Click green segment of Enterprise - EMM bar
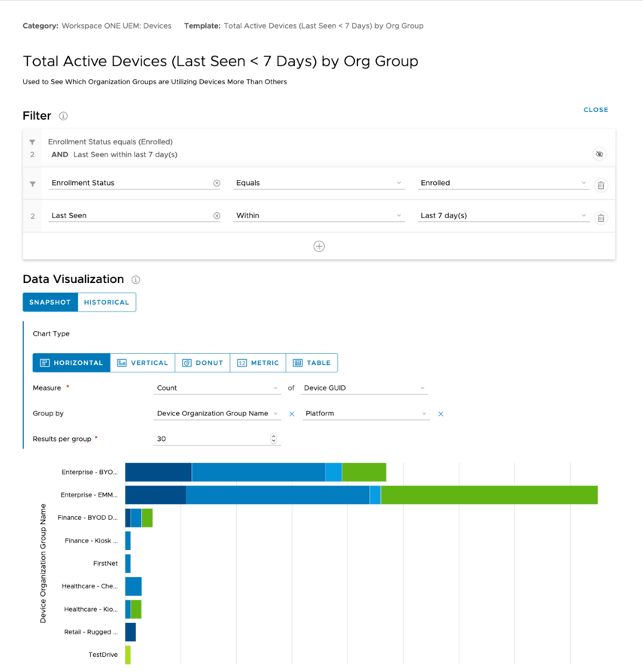 [x=489, y=495]
